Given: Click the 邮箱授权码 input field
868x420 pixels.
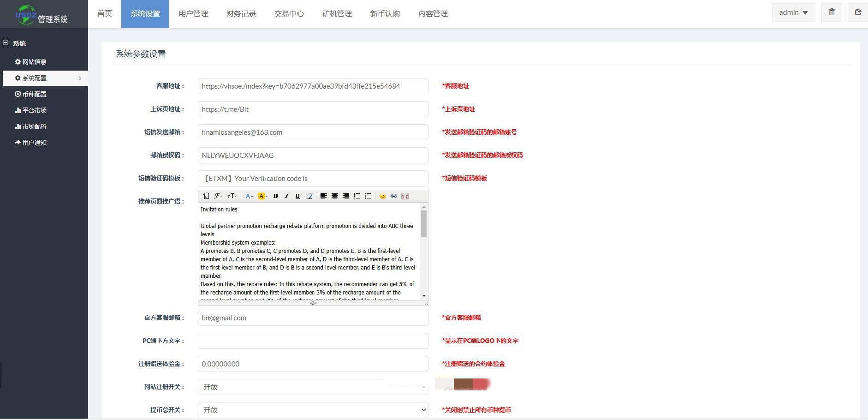Looking at the screenshot, I should 313,155.
